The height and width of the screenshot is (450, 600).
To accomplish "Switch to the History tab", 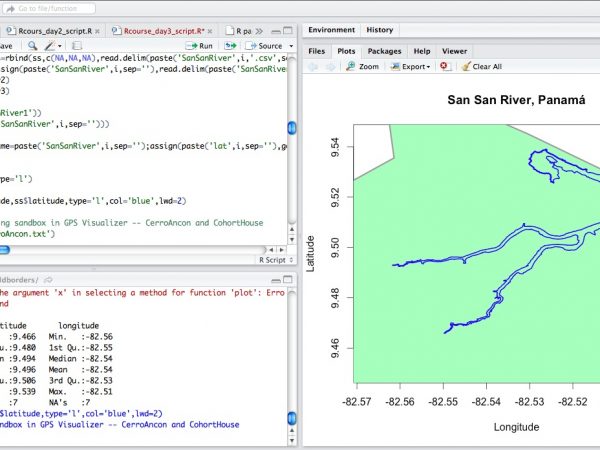I will pyautogui.click(x=379, y=30).
